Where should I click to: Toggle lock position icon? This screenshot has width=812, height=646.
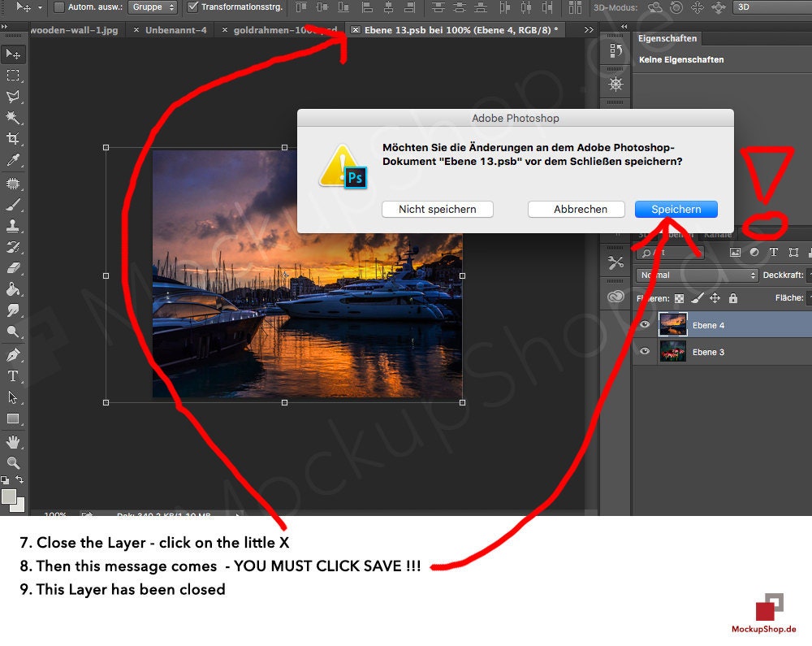click(x=715, y=298)
